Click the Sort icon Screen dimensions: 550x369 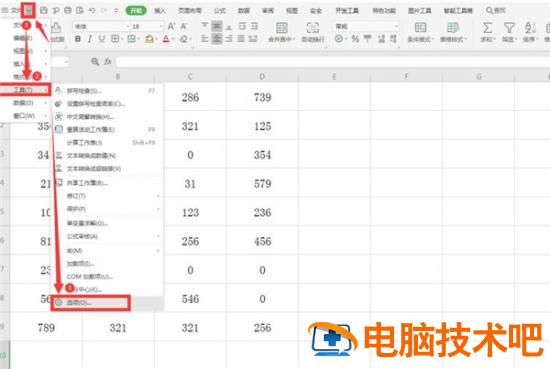pos(530,28)
